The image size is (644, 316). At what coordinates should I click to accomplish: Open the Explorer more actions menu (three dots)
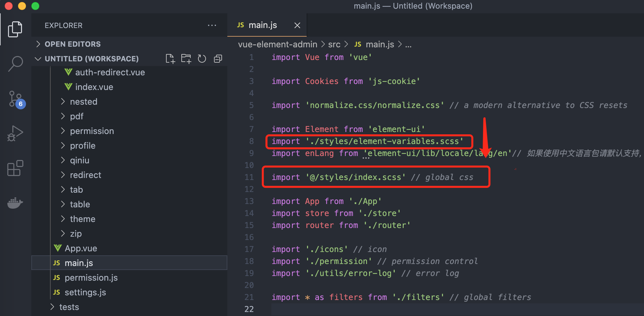pos(212,25)
